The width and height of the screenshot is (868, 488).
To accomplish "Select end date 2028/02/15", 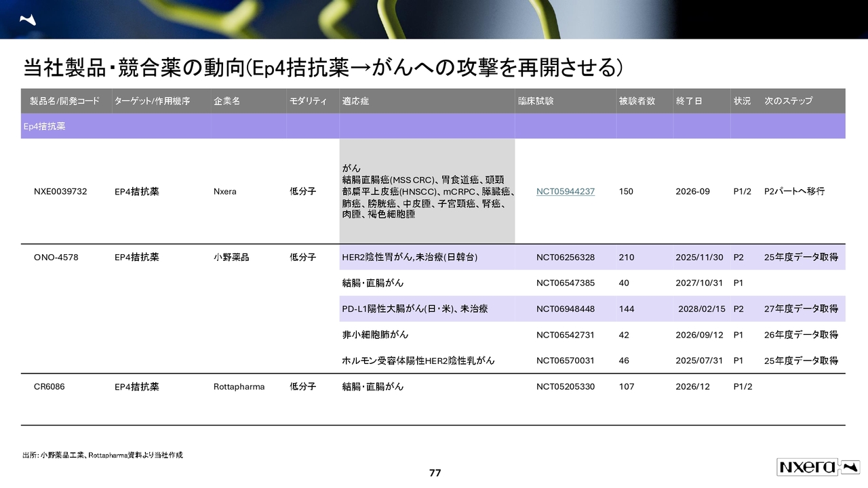I will click(x=702, y=308).
